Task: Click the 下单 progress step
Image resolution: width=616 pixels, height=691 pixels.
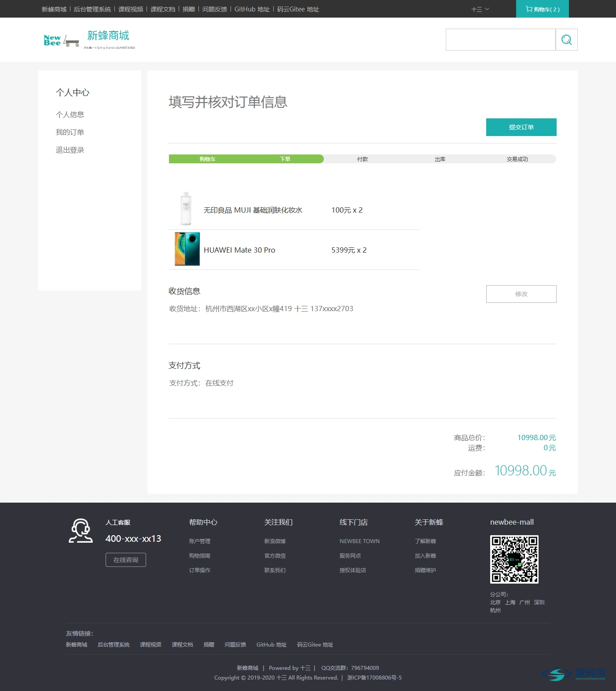Action: click(285, 159)
